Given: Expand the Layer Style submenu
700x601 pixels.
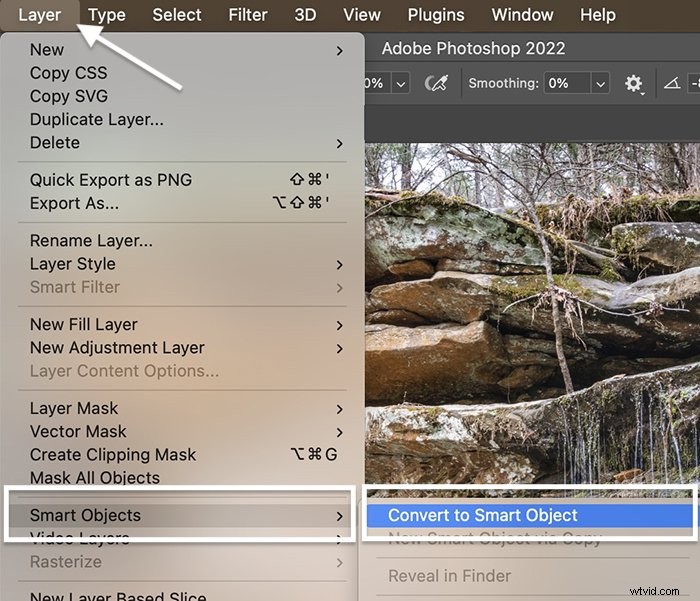Looking at the screenshot, I should (183, 264).
